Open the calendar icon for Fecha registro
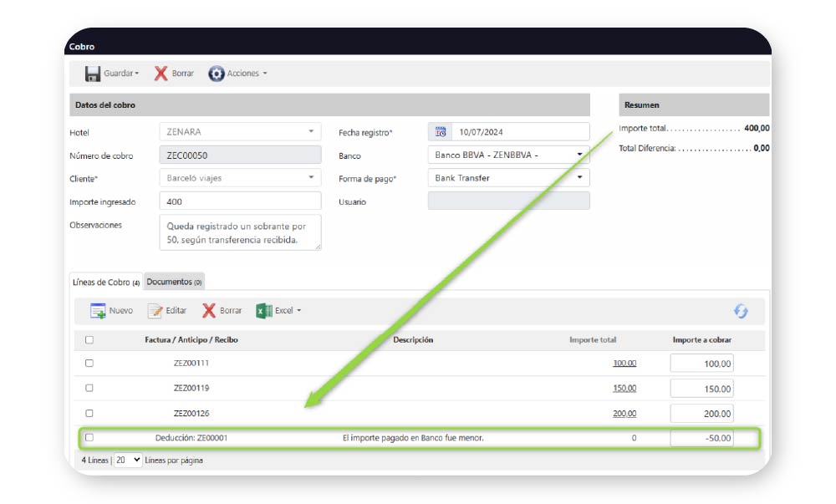Image resolution: width=836 pixels, height=504 pixels. 441,131
